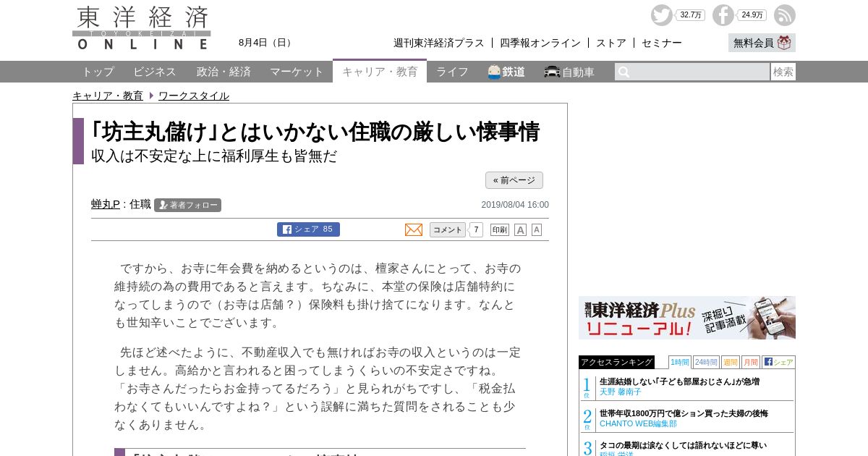
Task: Open ranking article 世帯年収1800万円で億ション買った夫婦の後悔
Action: pos(684,413)
